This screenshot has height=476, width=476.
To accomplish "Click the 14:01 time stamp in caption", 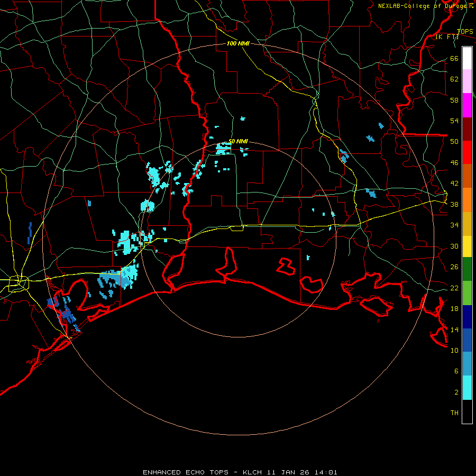I will point(326,472).
